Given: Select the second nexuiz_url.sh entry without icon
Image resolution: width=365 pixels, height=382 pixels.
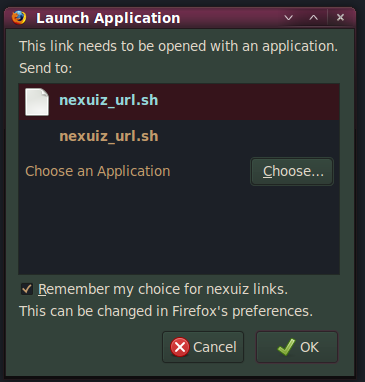Looking at the screenshot, I should click(179, 136).
